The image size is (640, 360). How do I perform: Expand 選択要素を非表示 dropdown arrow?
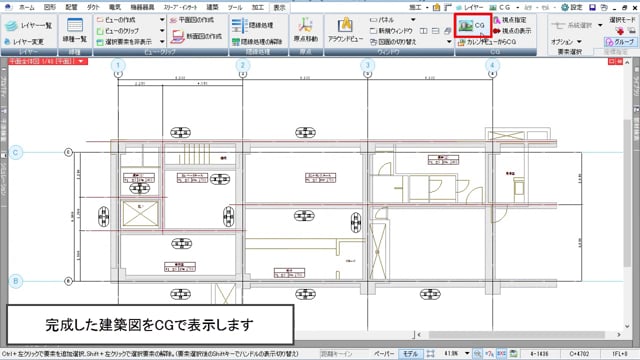pos(162,42)
